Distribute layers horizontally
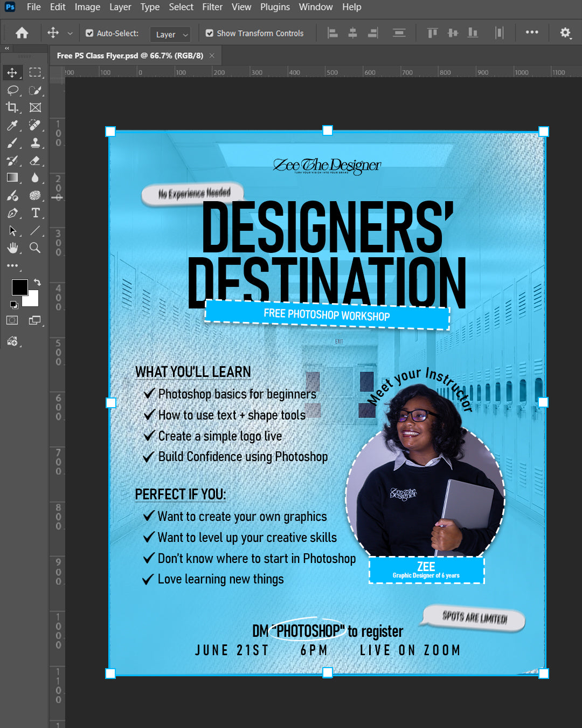Screen dimensions: 582x728 pyautogui.click(x=499, y=33)
